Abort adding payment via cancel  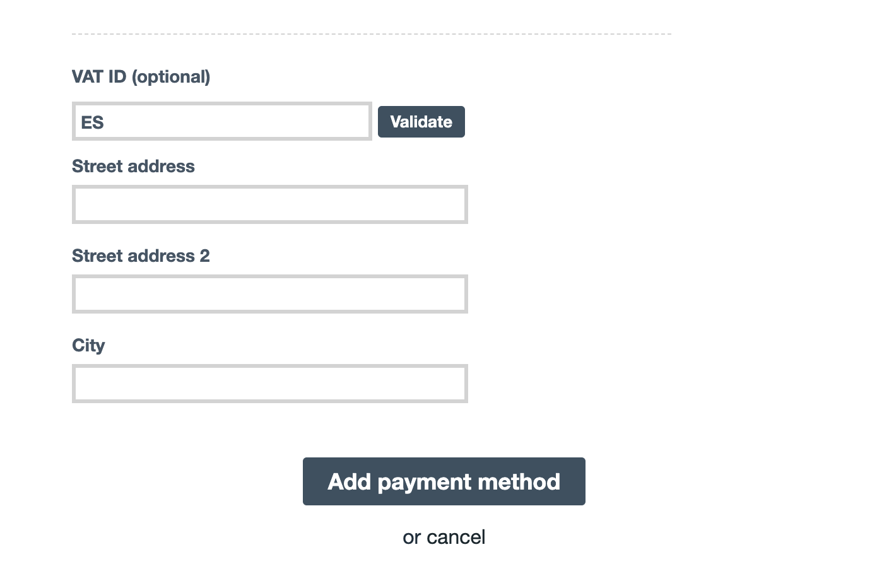pyautogui.click(x=456, y=537)
